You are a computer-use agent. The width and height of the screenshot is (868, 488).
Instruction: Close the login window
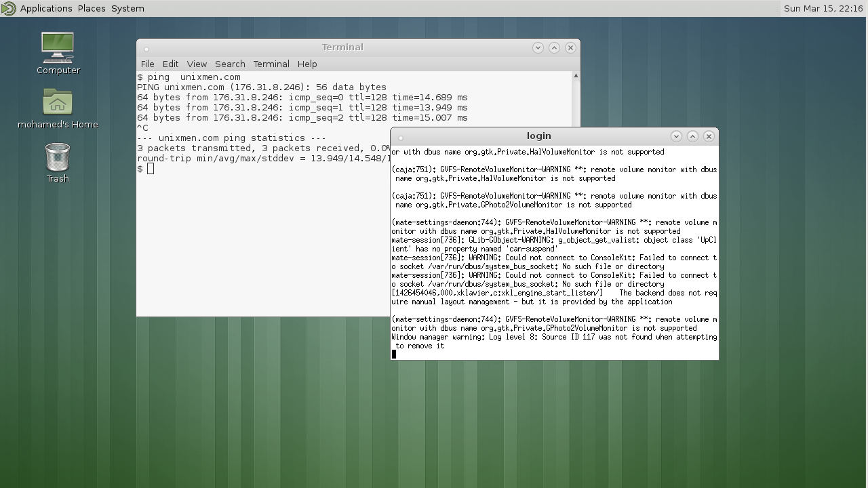(709, 136)
